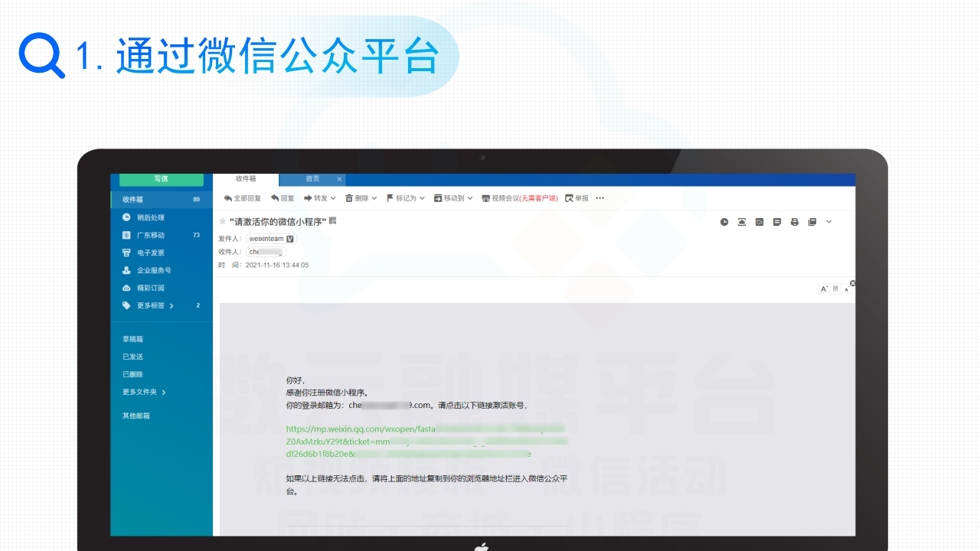Click the person icon beside 企业服务号
980x551 pixels.
(x=126, y=270)
